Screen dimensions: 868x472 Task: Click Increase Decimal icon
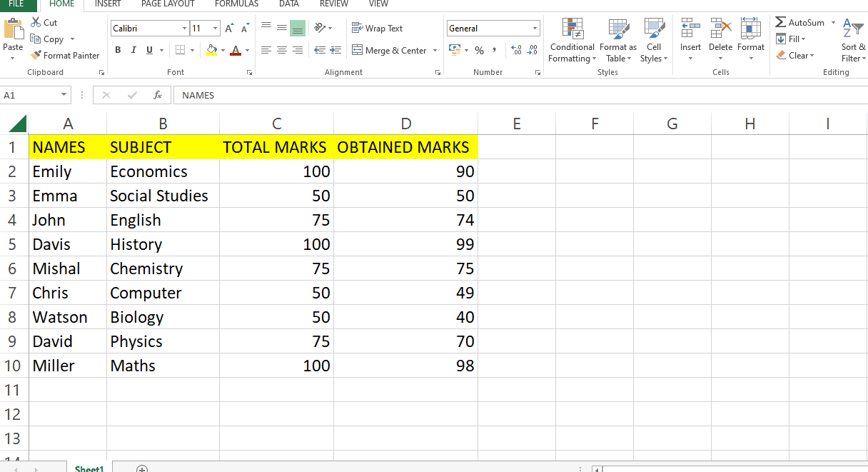(517, 50)
